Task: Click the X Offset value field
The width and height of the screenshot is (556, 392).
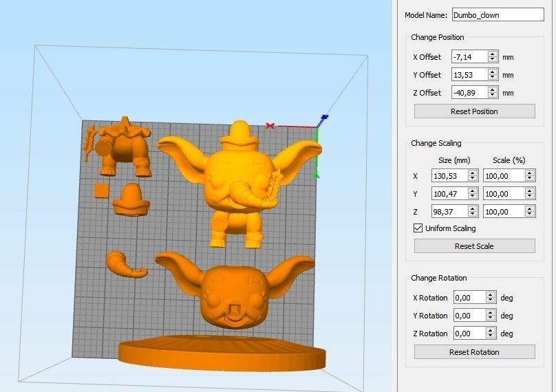Action: (469, 56)
